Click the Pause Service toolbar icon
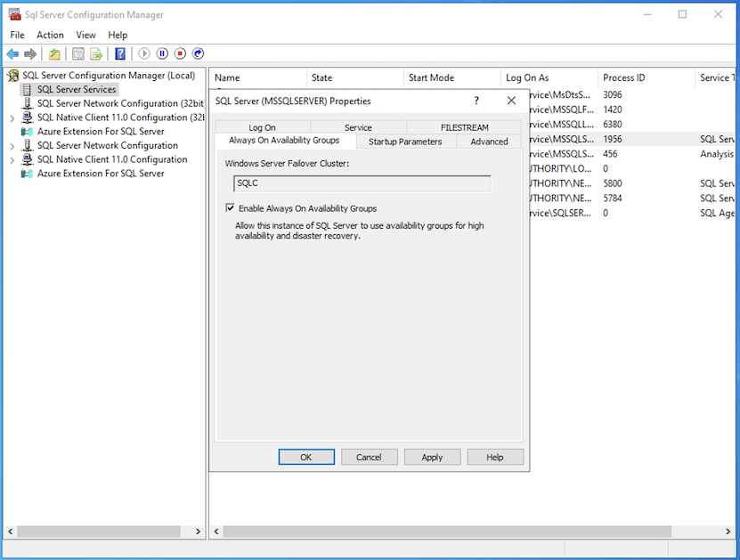The width and height of the screenshot is (740, 560). (x=162, y=53)
